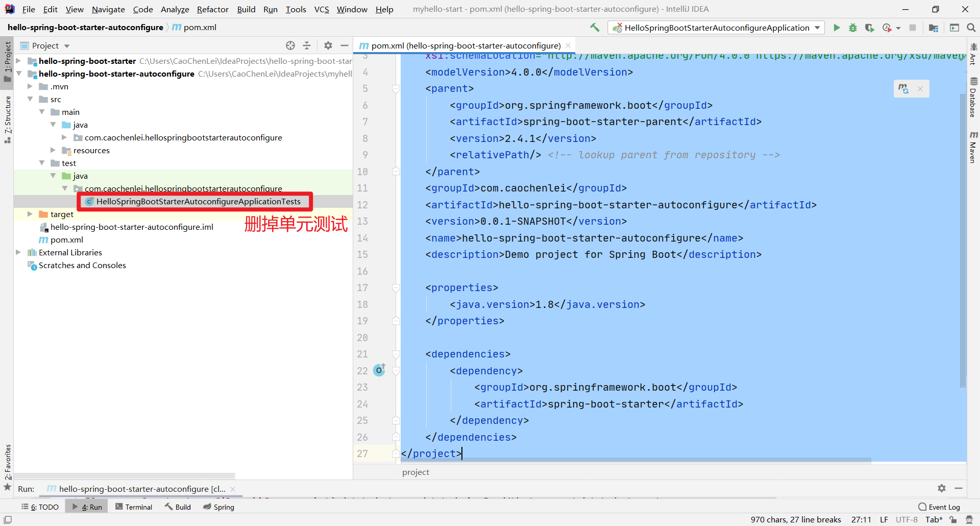Run with coverage icon

click(x=870, y=28)
